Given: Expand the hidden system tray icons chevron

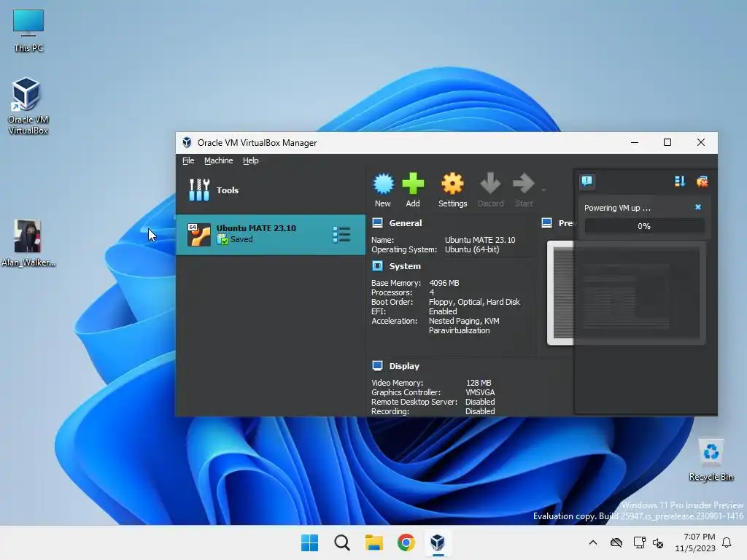Looking at the screenshot, I should pyautogui.click(x=592, y=542).
